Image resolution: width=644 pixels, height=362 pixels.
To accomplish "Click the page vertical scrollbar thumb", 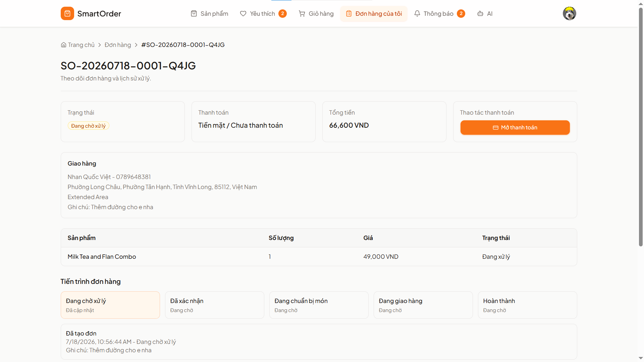I will 641,127.
